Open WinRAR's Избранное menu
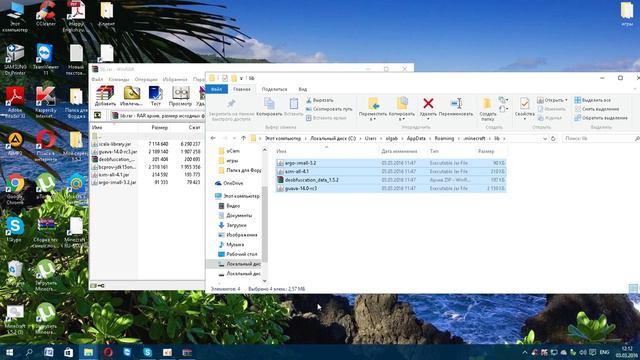Viewport: 640px width, 360px height. (175, 79)
